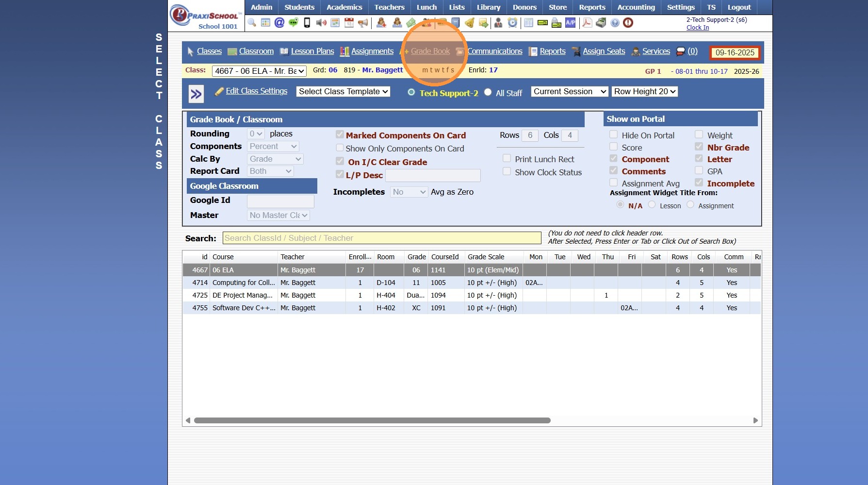Open the PDF document icon
The width and height of the screenshot is (868, 485).
[x=587, y=23]
